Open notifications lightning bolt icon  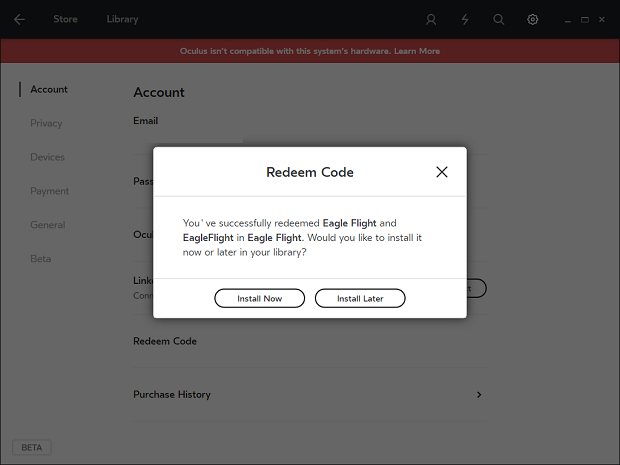tap(465, 19)
